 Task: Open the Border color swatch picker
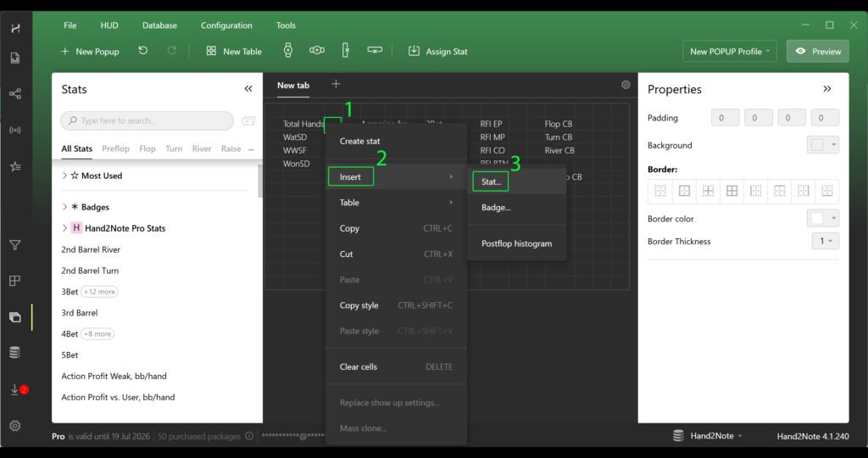point(822,219)
